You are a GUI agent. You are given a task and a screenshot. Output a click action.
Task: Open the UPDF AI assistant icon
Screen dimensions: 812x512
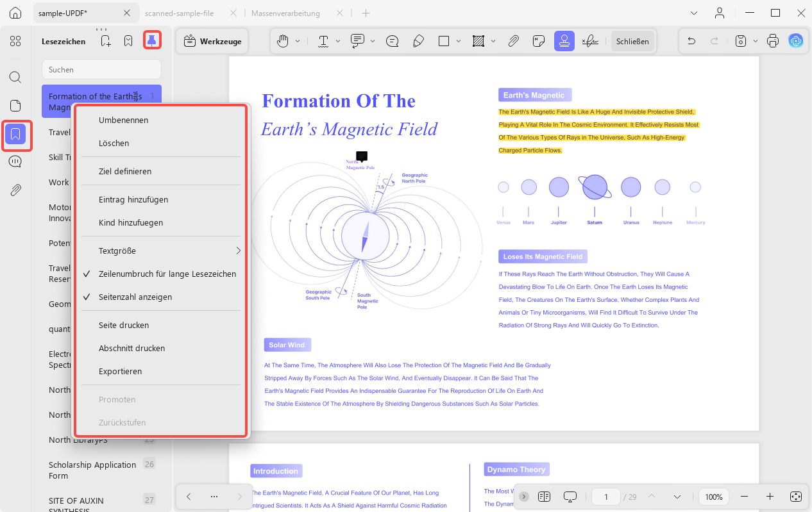(796, 41)
